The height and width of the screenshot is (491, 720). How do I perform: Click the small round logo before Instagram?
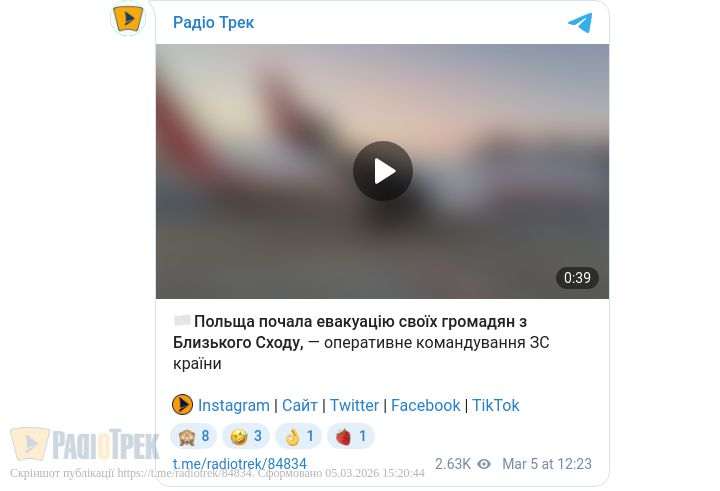[182, 405]
